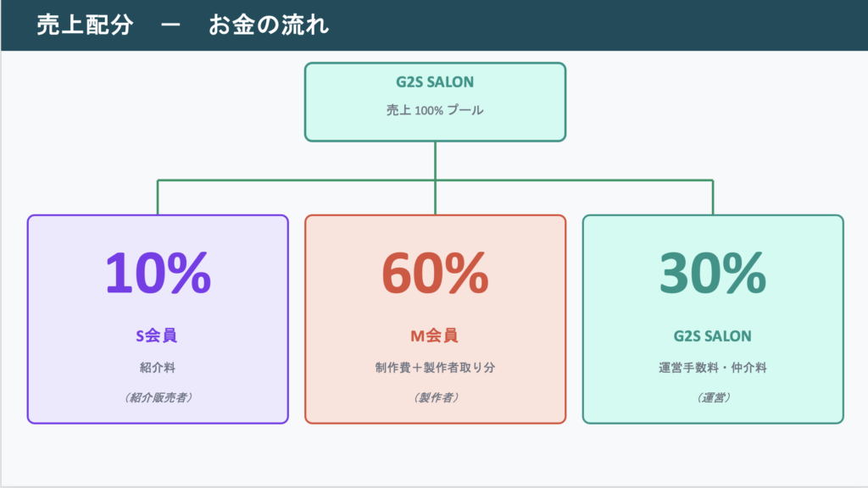Screen dimensions: 868x488
Task: Click the （運営） caption
Action: (713, 397)
